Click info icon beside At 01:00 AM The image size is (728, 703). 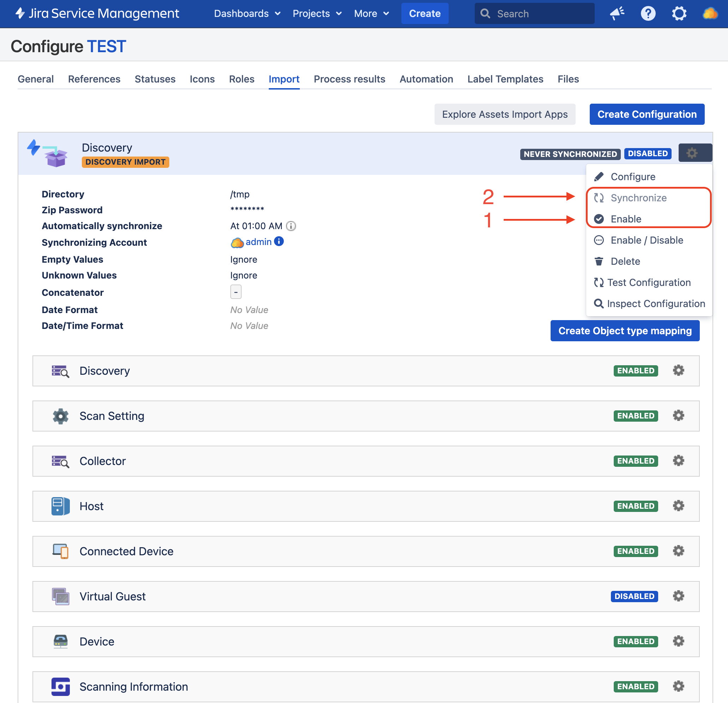click(x=291, y=226)
